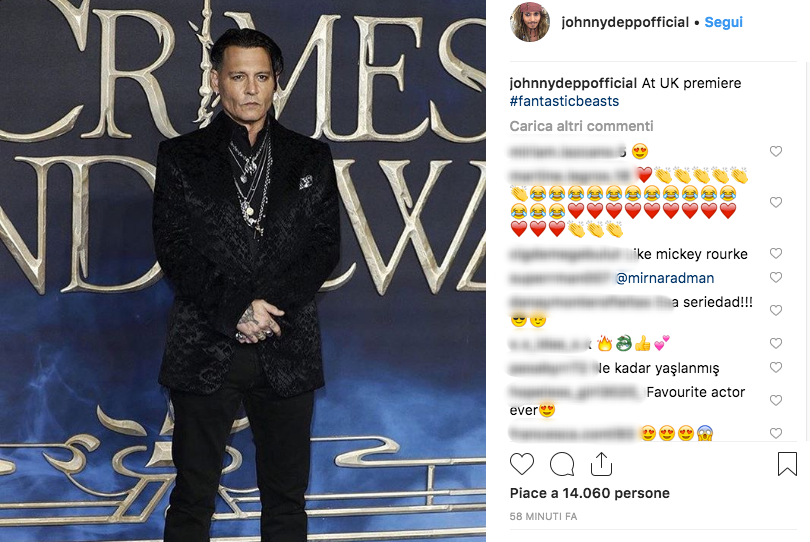Like the first comment with heart-eyes emoji
The image size is (810, 542).
[x=776, y=151]
